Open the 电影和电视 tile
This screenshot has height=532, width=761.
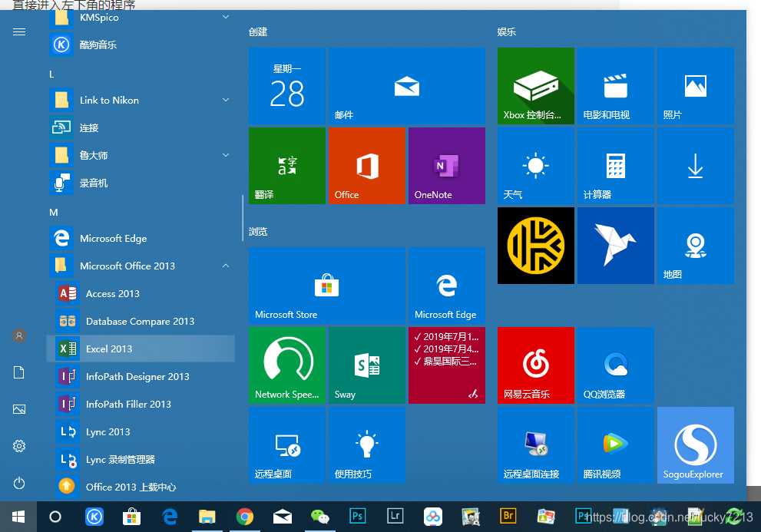click(615, 86)
